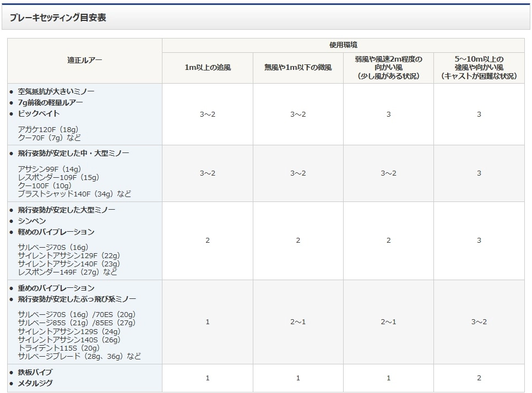Viewport: 532px width, 393px height.
Task: Click the text 軽めのバイブレーション
Action: coord(56,232)
